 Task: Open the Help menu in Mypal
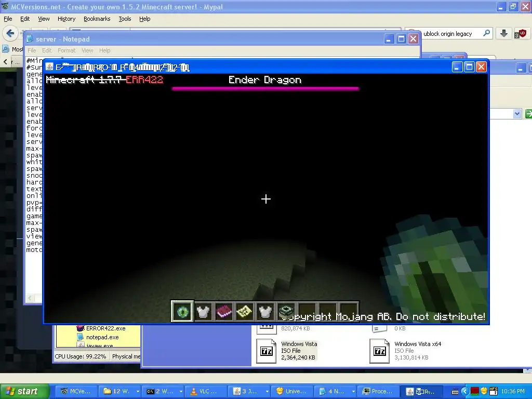145,19
